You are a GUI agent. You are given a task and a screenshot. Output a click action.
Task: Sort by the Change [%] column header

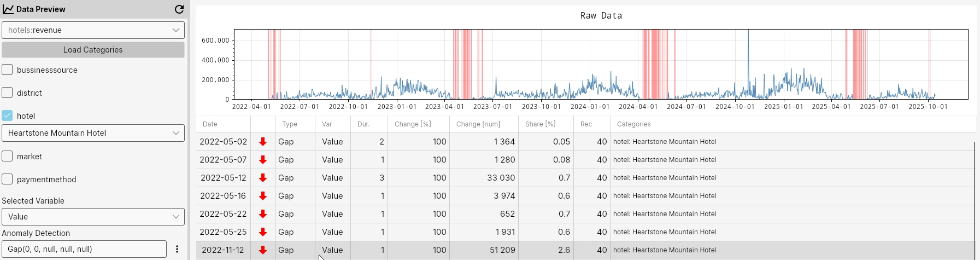pos(413,124)
